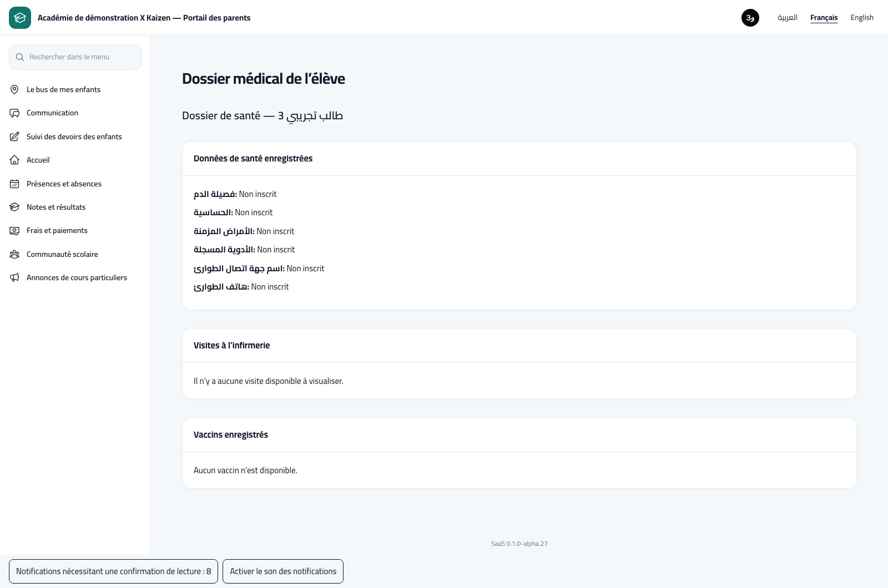Open Présences et absences page
Image resolution: width=888 pixels, height=588 pixels.
75,184
